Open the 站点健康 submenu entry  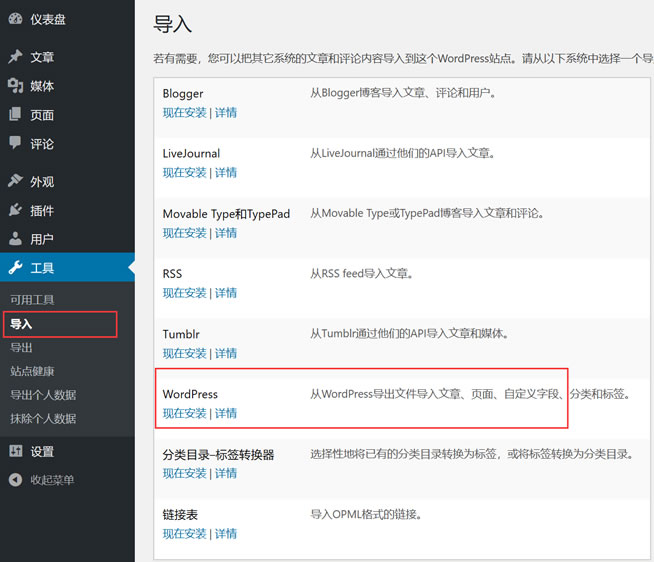32,371
